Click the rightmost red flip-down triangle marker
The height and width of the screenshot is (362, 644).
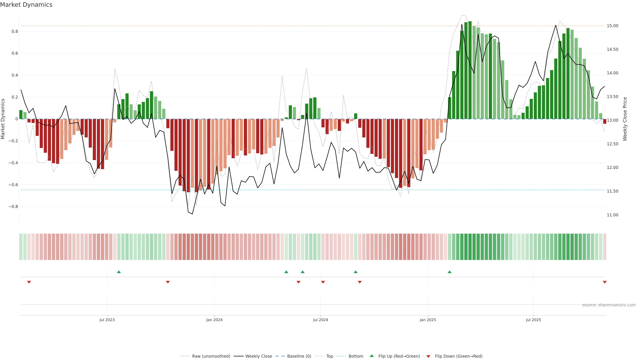tap(604, 282)
